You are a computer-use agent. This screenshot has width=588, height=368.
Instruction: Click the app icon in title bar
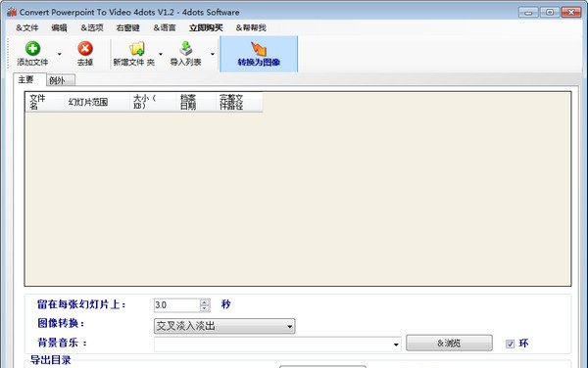[11, 12]
